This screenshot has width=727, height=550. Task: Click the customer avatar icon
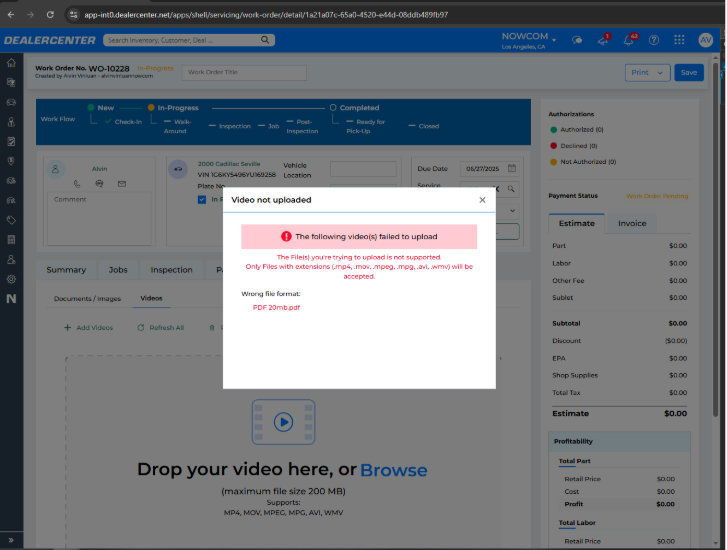point(56,169)
